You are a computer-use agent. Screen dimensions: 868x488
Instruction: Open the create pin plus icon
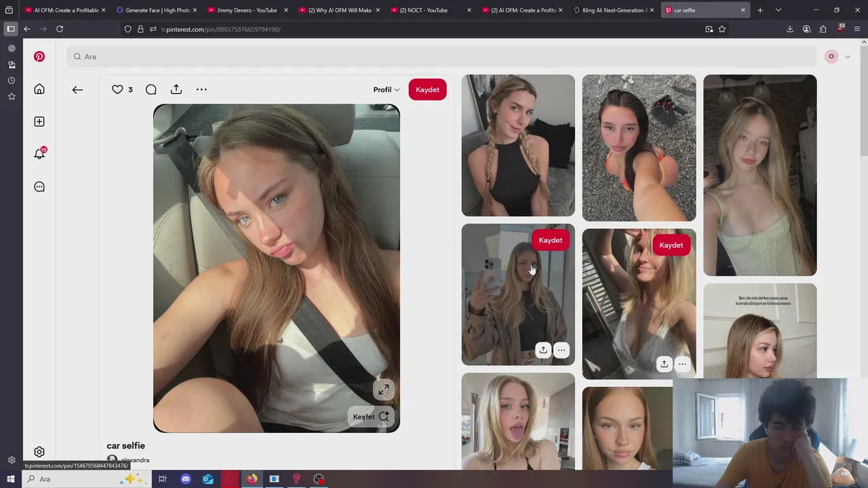tap(39, 121)
